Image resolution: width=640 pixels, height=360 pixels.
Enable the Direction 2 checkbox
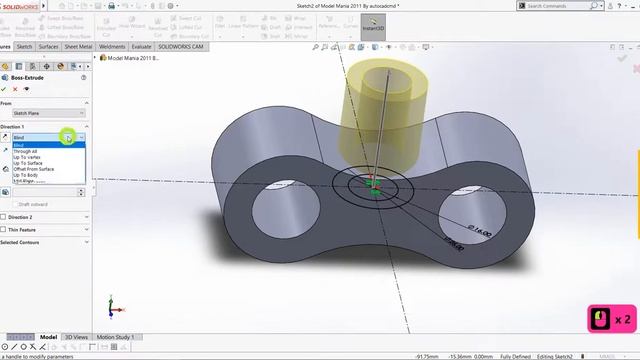[x=3, y=217]
